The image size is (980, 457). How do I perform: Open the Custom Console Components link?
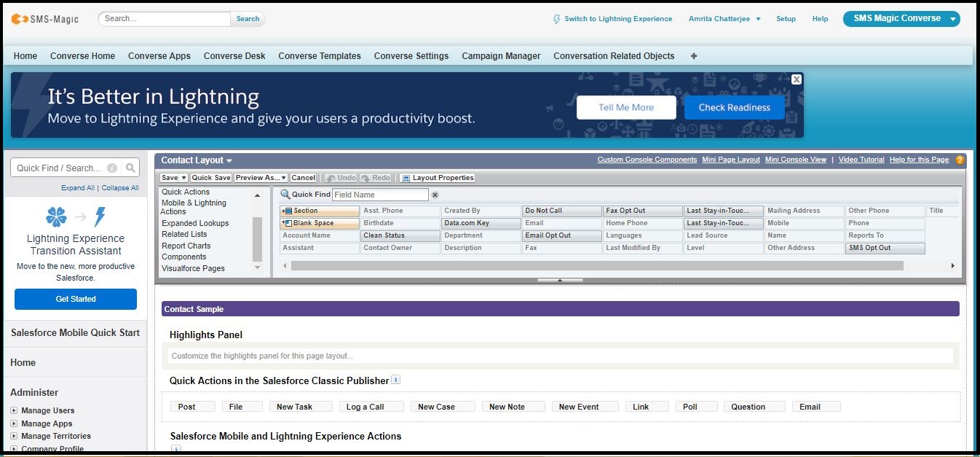(x=647, y=160)
